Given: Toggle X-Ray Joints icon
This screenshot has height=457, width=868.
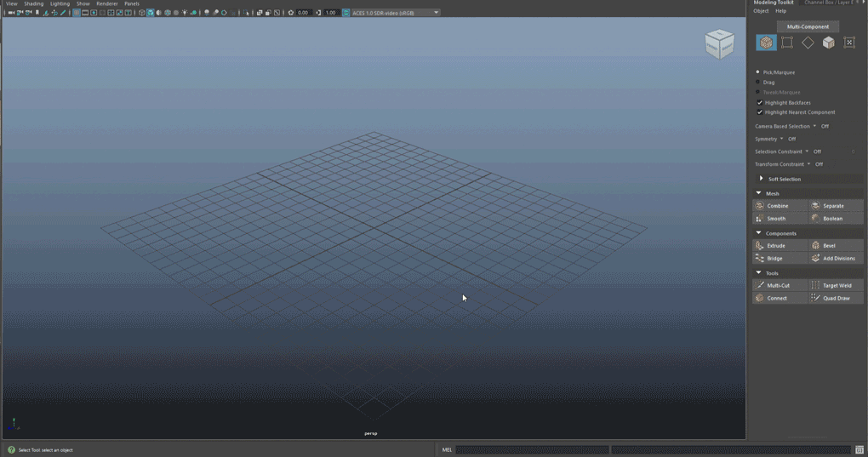Looking at the screenshot, I should [277, 13].
